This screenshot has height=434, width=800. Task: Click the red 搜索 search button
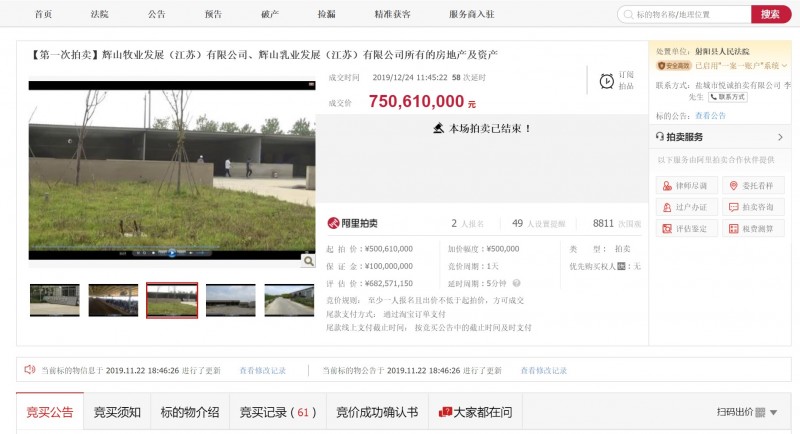(x=770, y=14)
